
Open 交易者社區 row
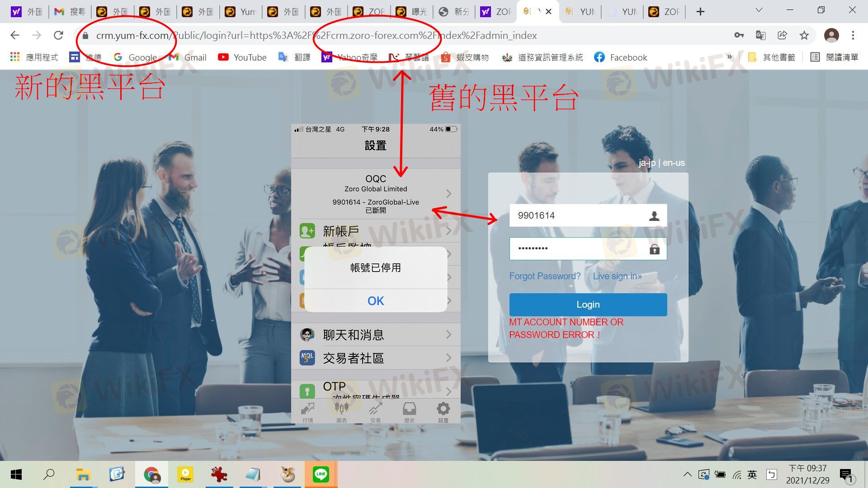[376, 358]
